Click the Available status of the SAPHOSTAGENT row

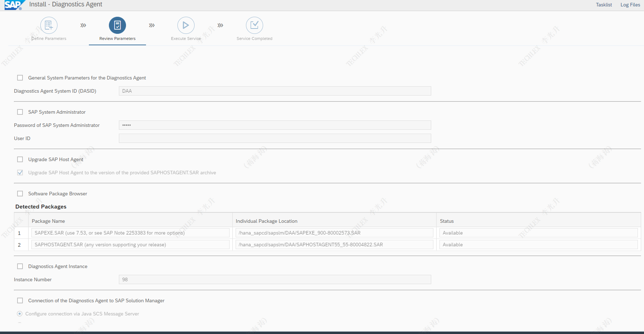pos(539,245)
